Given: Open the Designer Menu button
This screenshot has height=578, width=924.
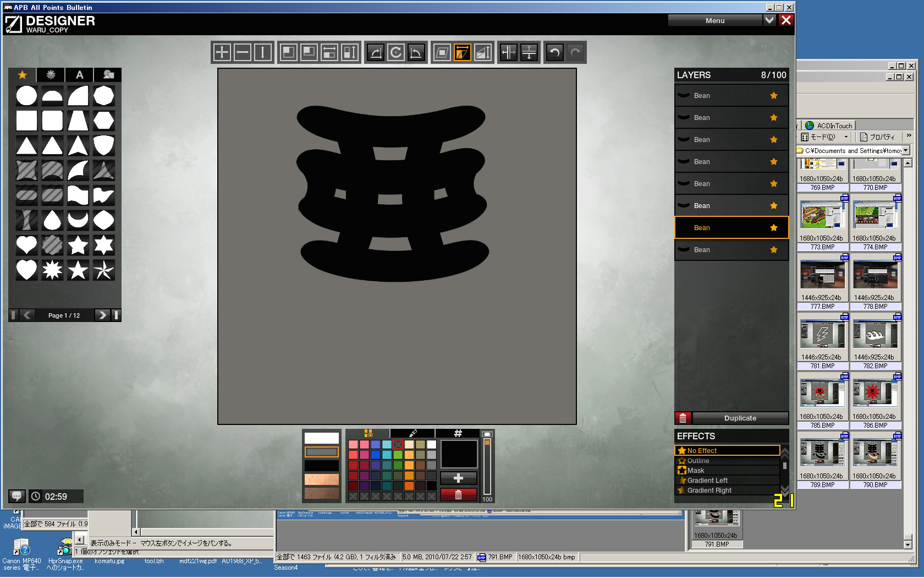Looking at the screenshot, I should tap(715, 20).
